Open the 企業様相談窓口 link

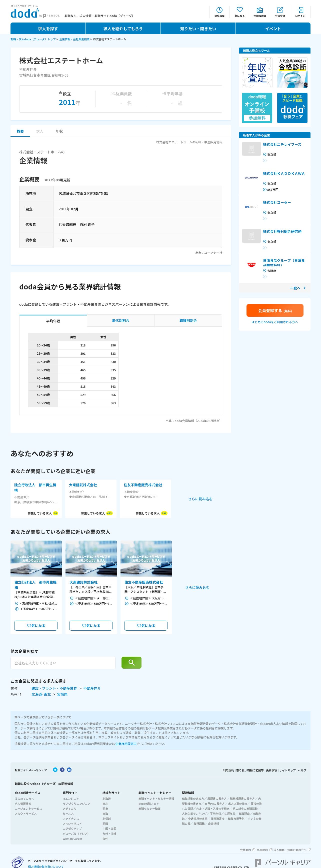pos(126,743)
